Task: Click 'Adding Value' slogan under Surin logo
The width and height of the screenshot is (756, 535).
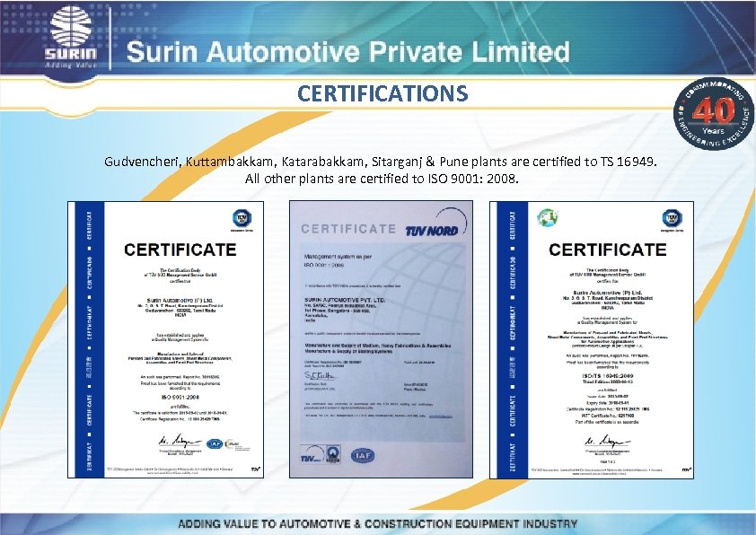Action: pos(71,65)
